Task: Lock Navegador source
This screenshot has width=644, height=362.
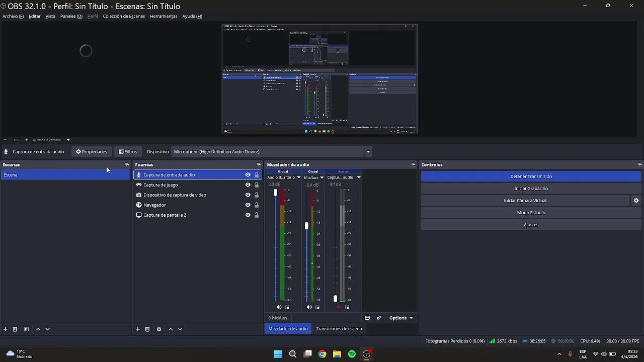Action: 257,205
